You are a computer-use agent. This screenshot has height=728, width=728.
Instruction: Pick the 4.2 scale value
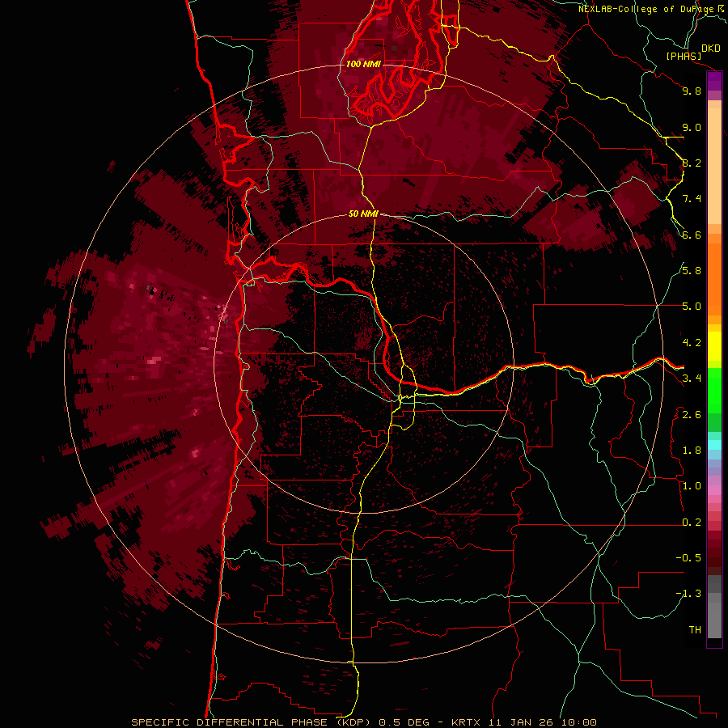tap(692, 343)
